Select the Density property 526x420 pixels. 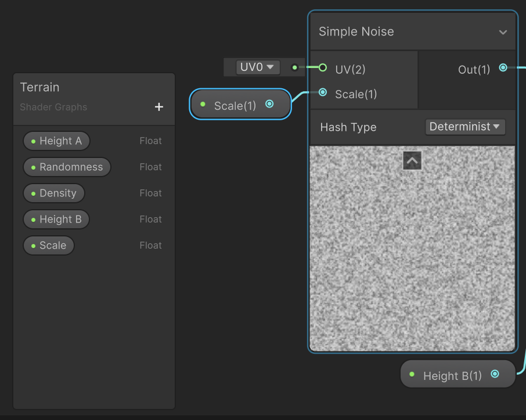pyautogui.click(x=53, y=193)
